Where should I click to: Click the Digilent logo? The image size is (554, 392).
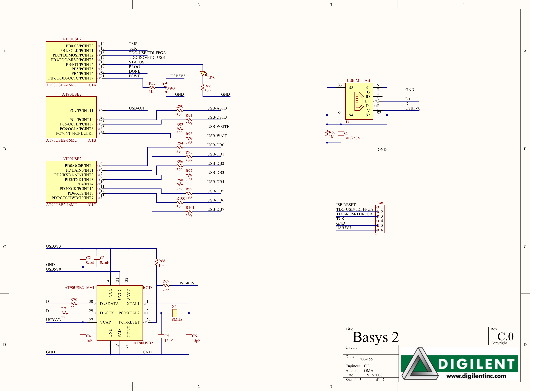point(460,364)
